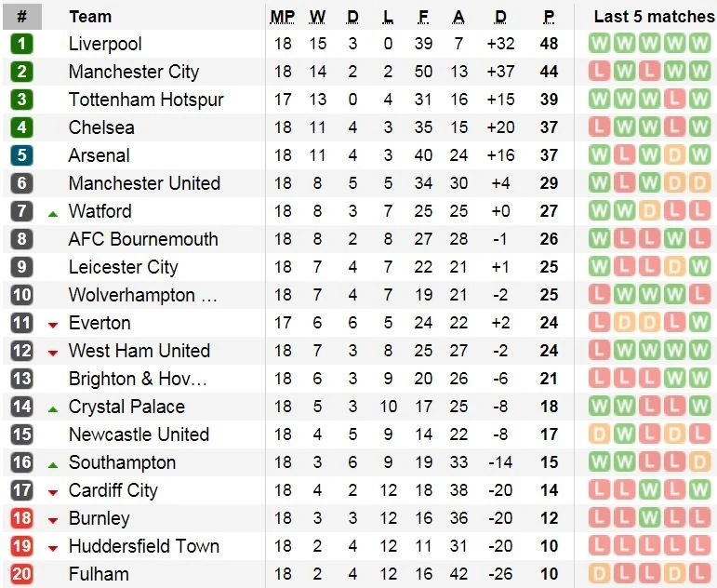Click Manchester City's first form result icon
Viewport: 717px width, 588px height.
(600, 72)
